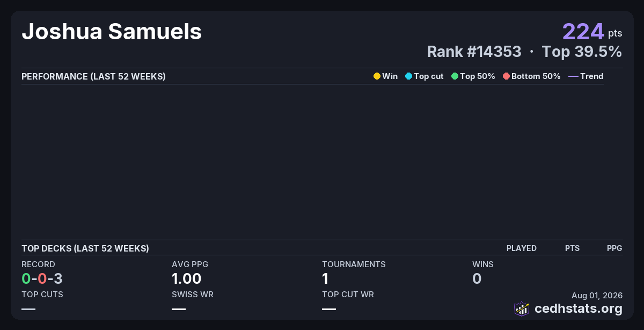Click the Top 39.5% percentile label
644x330 pixels.
(x=582, y=52)
